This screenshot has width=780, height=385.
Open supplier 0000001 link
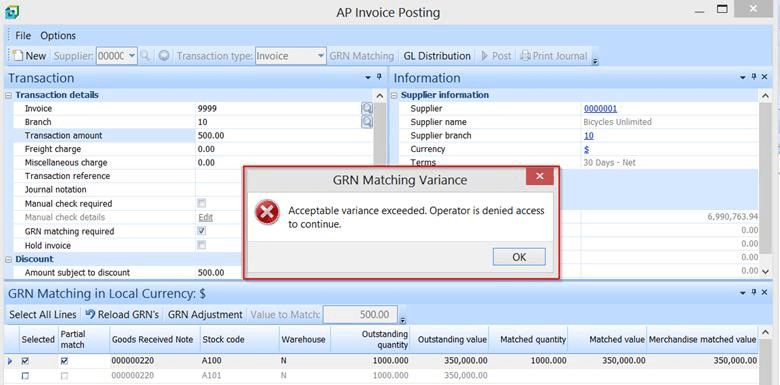(600, 108)
